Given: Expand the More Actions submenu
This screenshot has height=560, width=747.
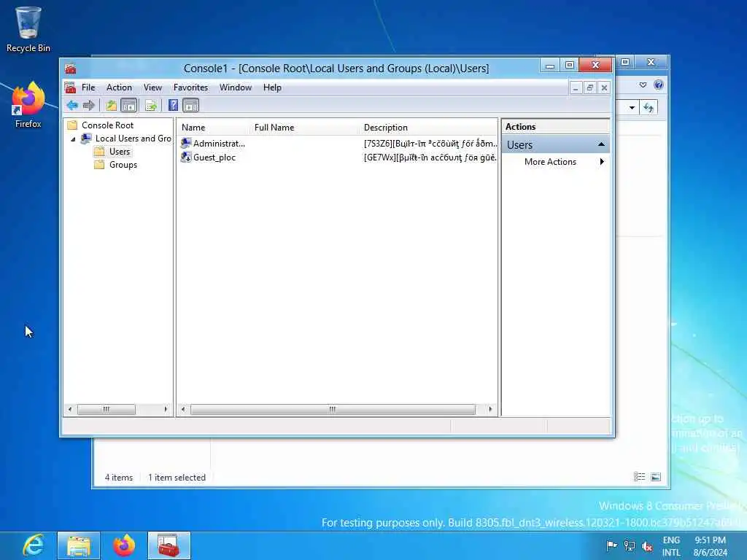Looking at the screenshot, I should point(550,162).
